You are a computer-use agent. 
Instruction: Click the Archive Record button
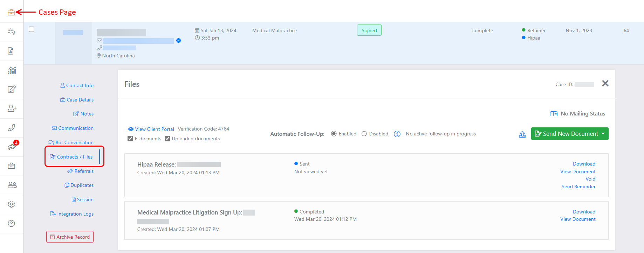pyautogui.click(x=70, y=237)
